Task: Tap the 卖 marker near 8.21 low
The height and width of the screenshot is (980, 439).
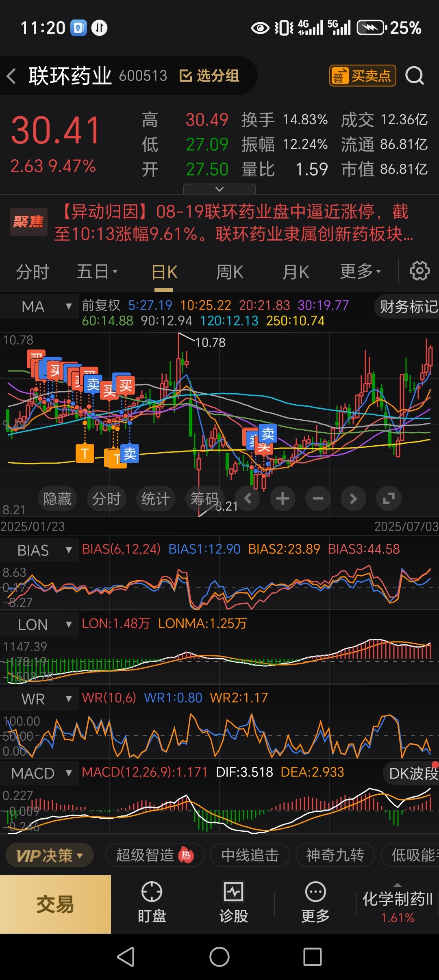Action: coord(268,434)
